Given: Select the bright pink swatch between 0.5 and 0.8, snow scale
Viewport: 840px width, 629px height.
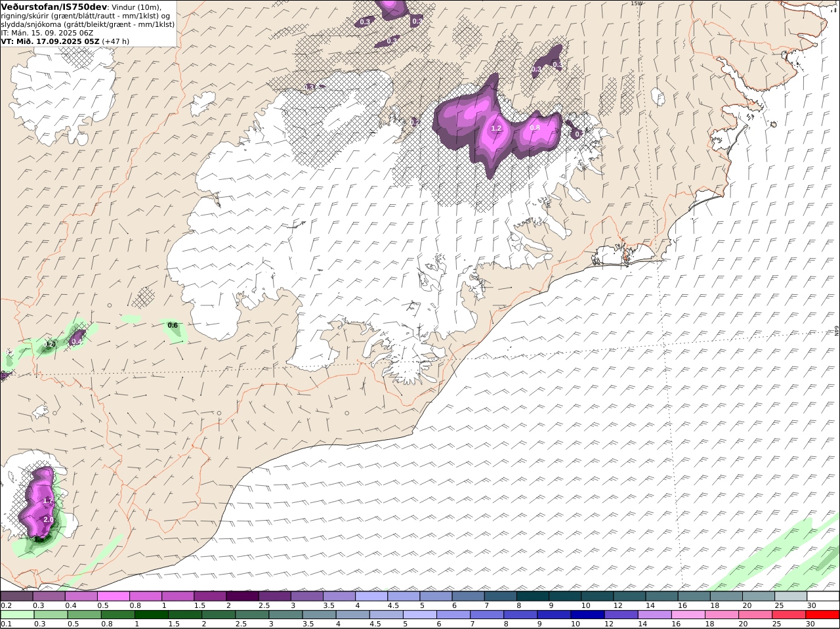Looking at the screenshot, I should click(x=114, y=596).
